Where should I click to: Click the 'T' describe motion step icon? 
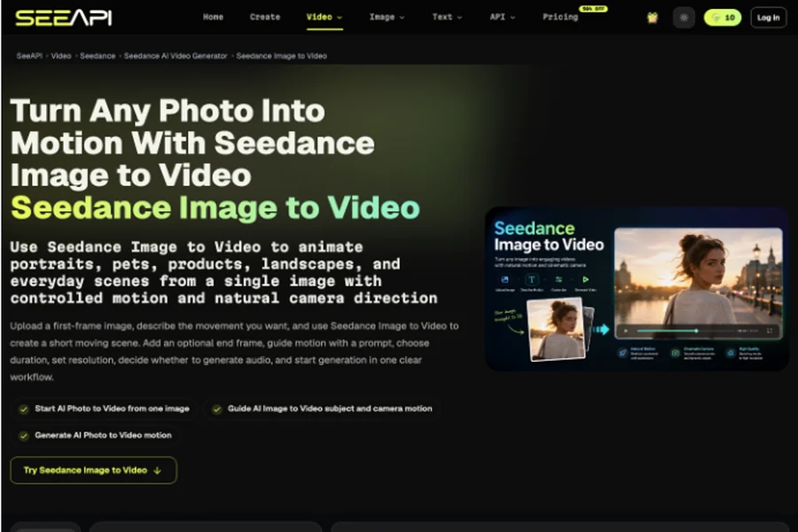(x=531, y=279)
